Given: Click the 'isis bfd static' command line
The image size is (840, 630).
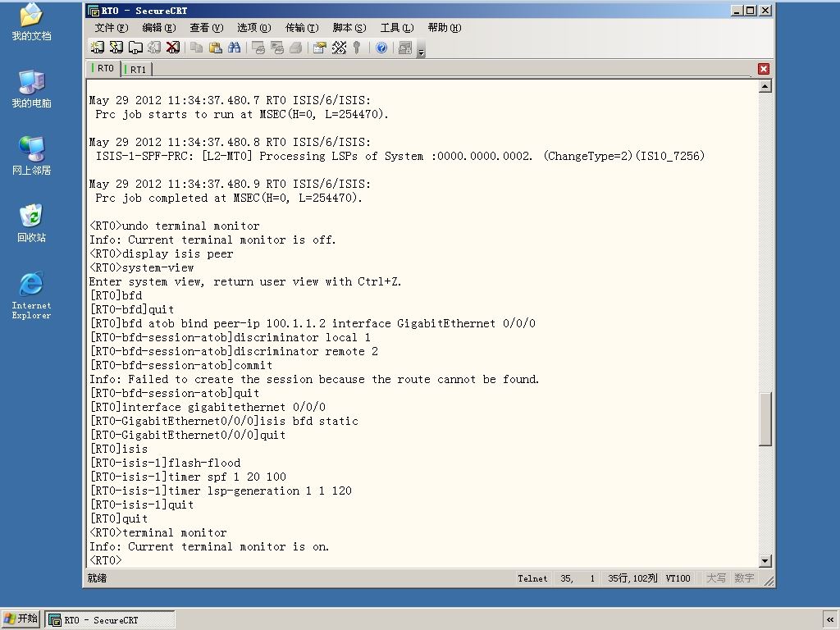Looking at the screenshot, I should click(224, 421).
